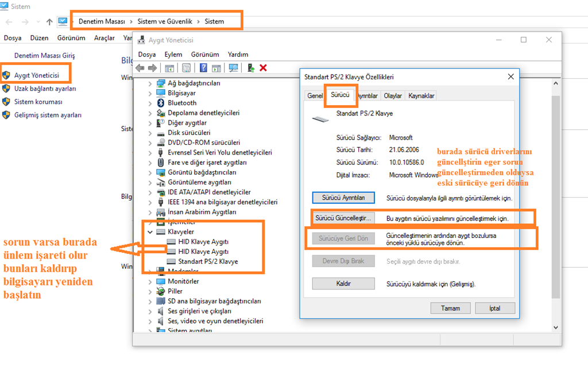Expand the IDE ATA/ATAPI denetleyiciler node
Viewport: 588px width, 370px height.
click(x=150, y=192)
